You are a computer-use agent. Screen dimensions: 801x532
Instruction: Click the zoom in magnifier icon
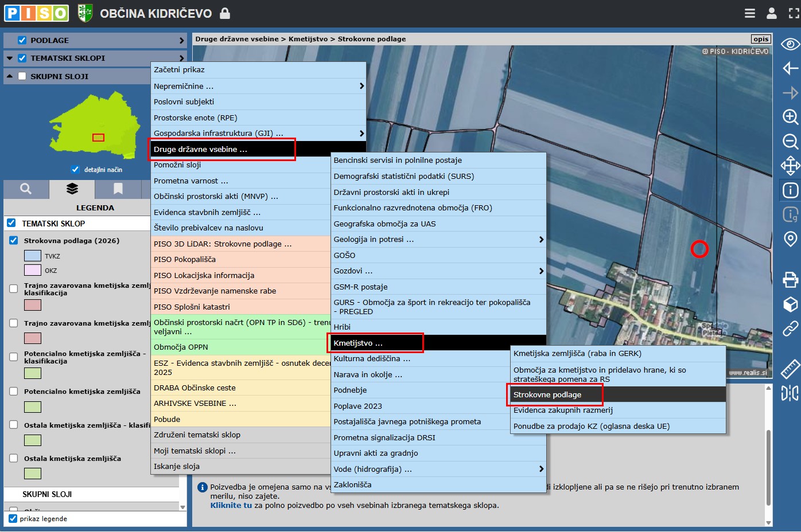tap(790, 117)
